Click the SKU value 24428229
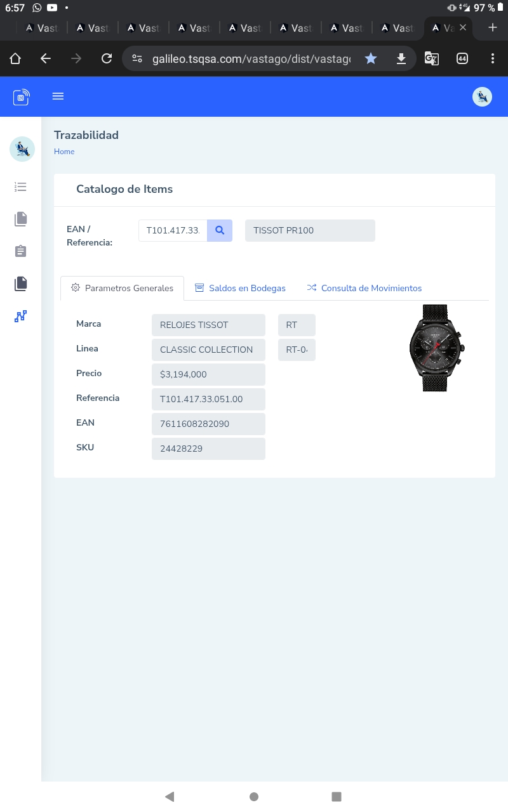508x812 pixels. (x=208, y=449)
